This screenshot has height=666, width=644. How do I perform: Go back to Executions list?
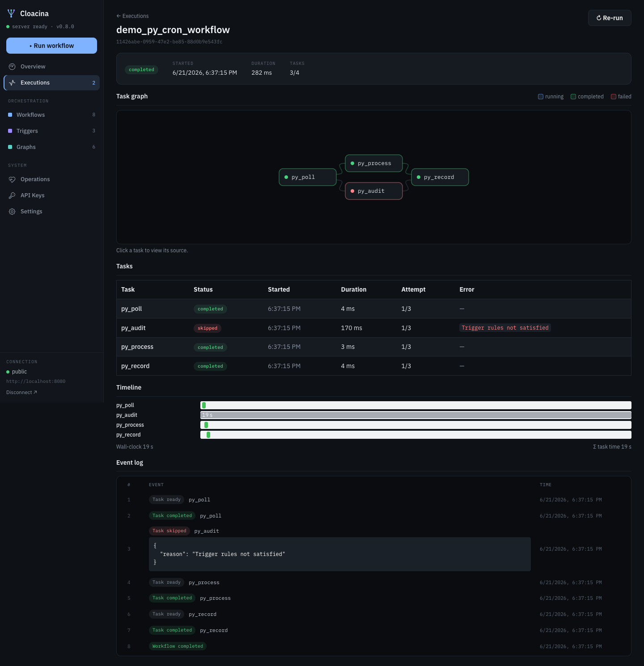[132, 16]
